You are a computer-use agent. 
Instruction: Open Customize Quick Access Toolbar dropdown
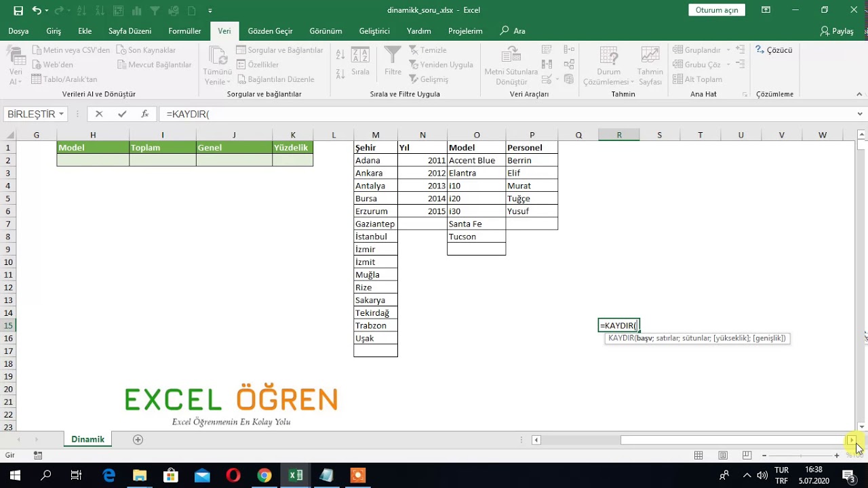coord(210,10)
